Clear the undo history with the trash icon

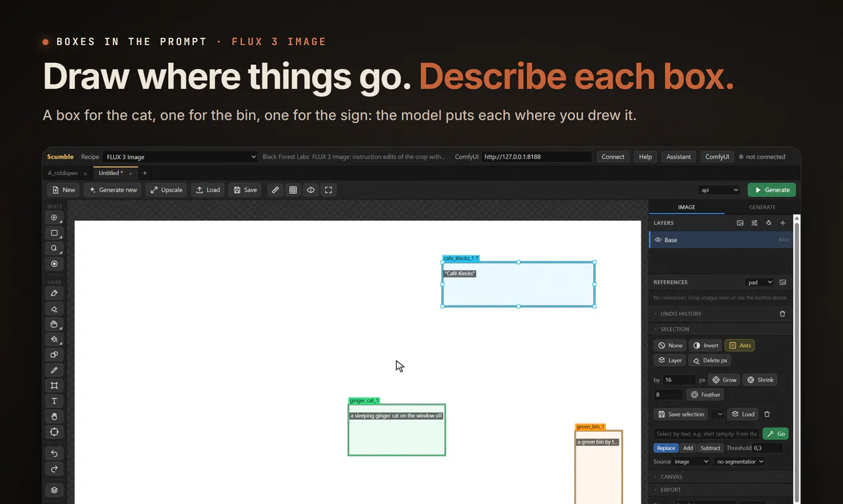point(782,314)
